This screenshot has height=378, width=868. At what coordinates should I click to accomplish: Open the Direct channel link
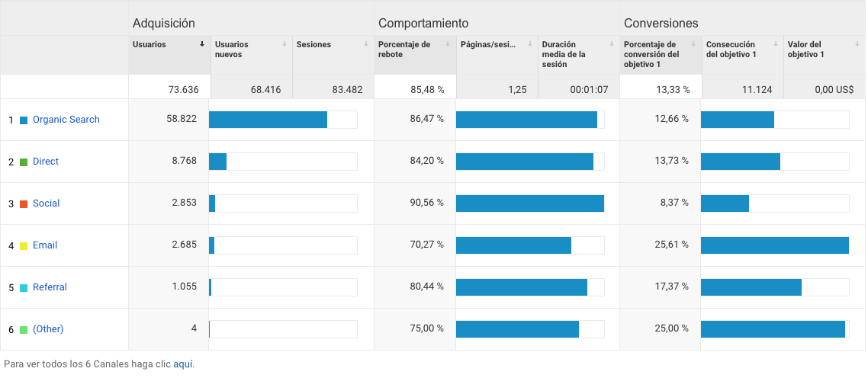(x=46, y=162)
